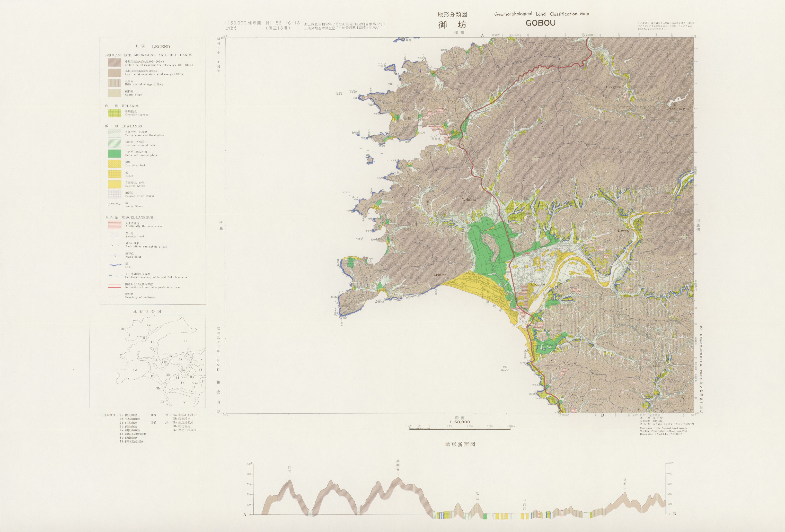Click the Delta and coastal plain green swatch
Image resolution: width=785 pixels, height=532 pixels.
114,153
